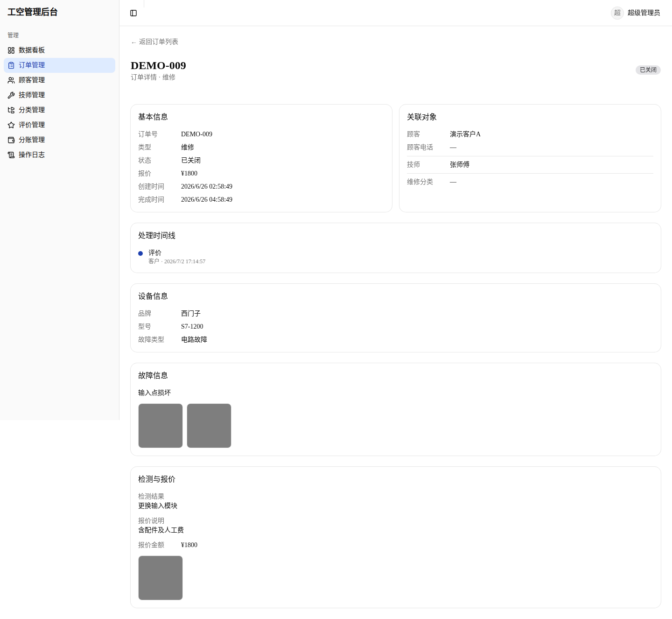Open 分类管理 menu item
This screenshot has height=619, width=672.
[59, 110]
